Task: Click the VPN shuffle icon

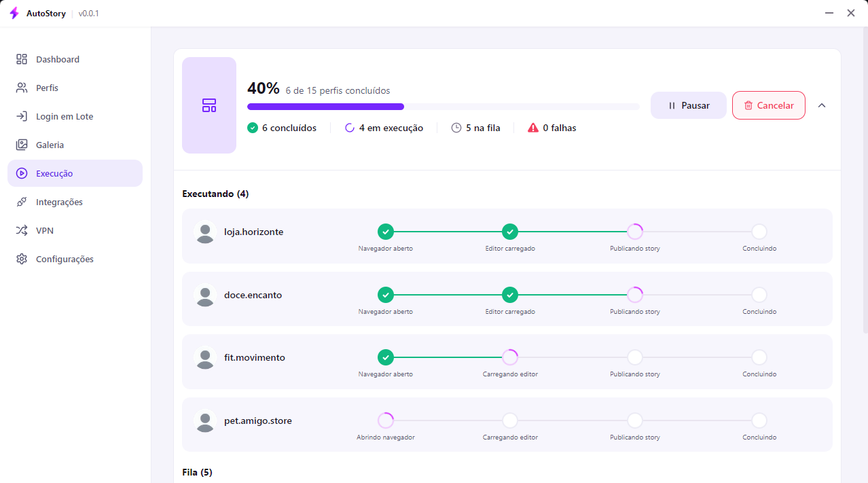Action: pyautogui.click(x=22, y=230)
